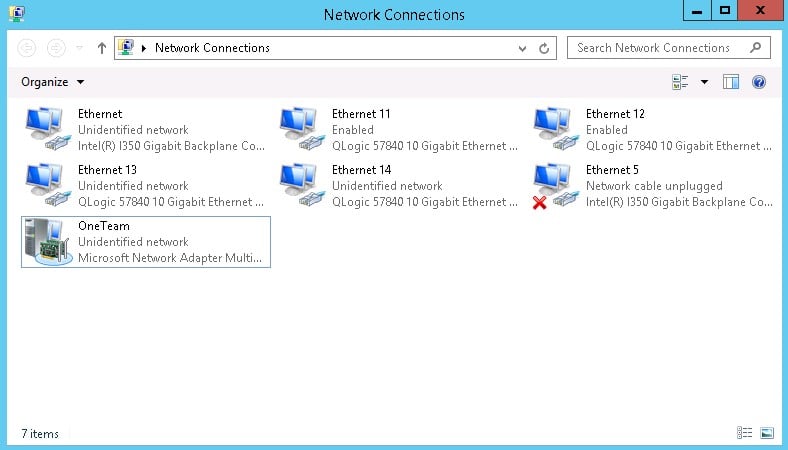Expand the view options dropdown arrow
The image size is (788, 450).
click(705, 82)
